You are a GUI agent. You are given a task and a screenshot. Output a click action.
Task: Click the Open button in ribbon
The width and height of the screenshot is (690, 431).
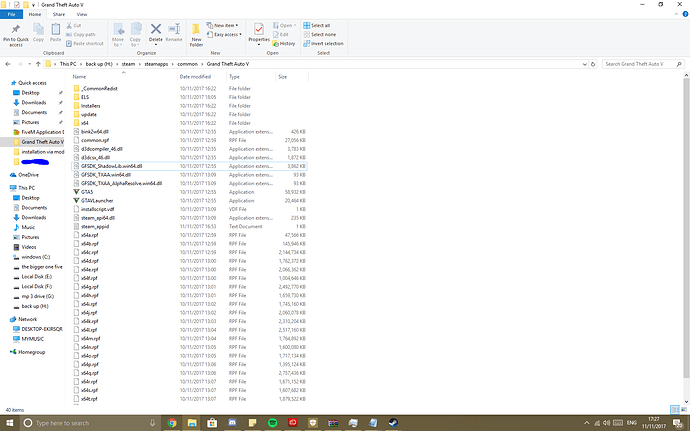tap(284, 26)
